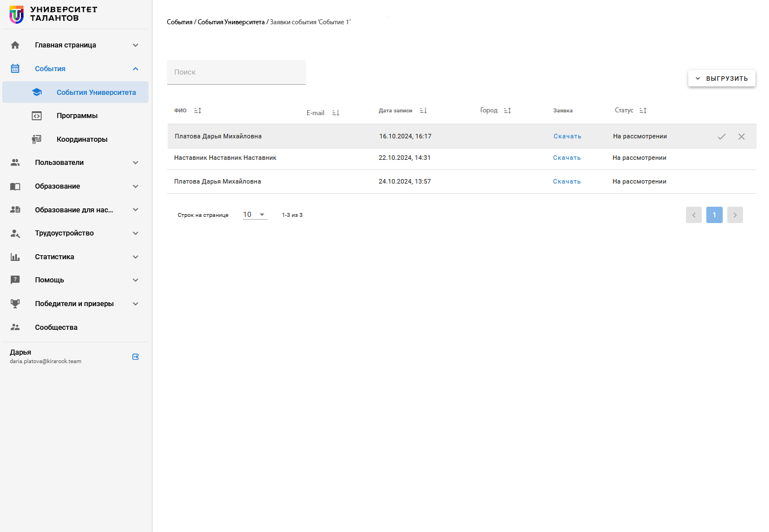Open the Выгрузить export dropdown
769x532 pixels.
[722, 79]
